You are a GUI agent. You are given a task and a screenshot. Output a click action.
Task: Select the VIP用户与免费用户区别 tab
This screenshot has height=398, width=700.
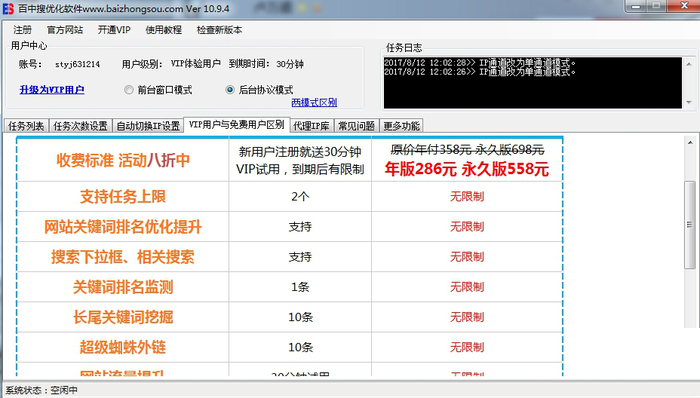point(237,125)
